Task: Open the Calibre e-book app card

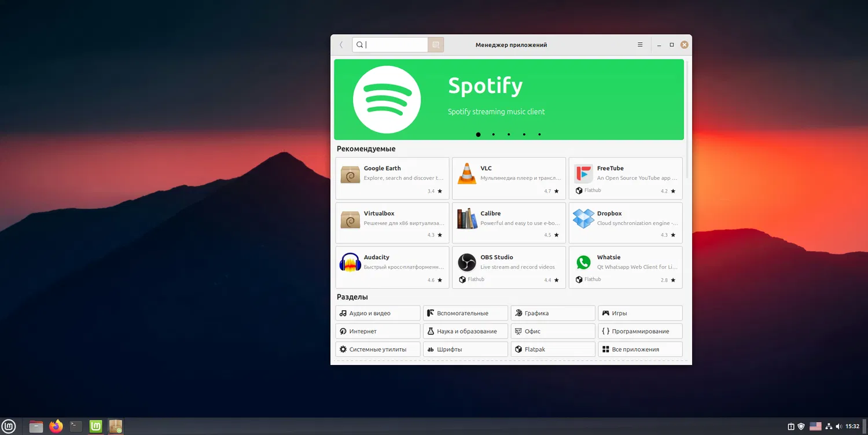Action: tap(509, 223)
